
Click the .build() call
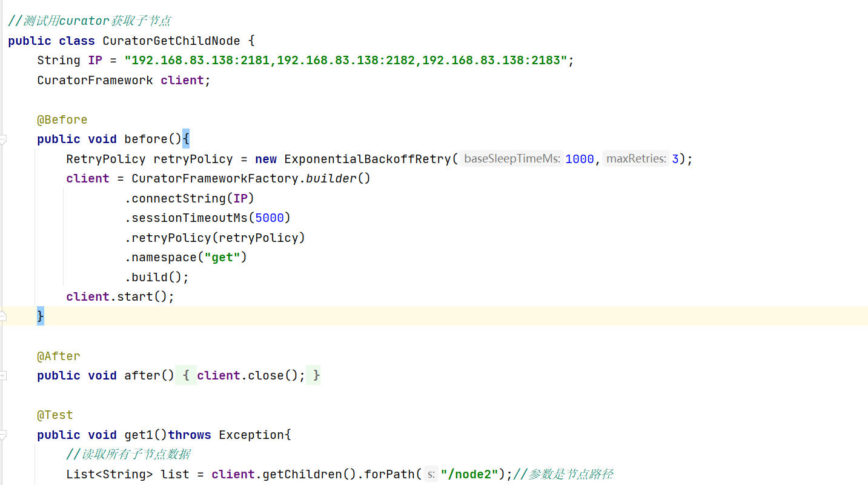coord(157,277)
